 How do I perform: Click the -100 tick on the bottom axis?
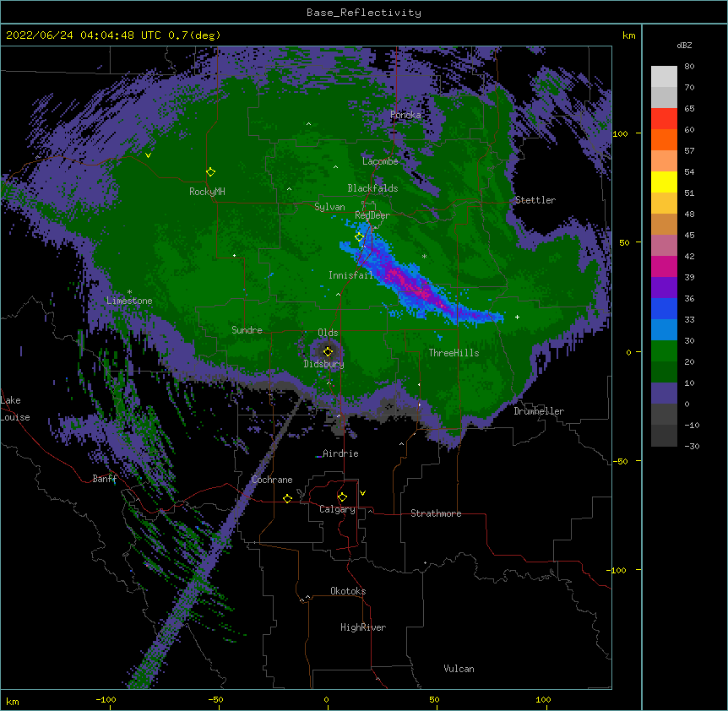[x=106, y=699]
